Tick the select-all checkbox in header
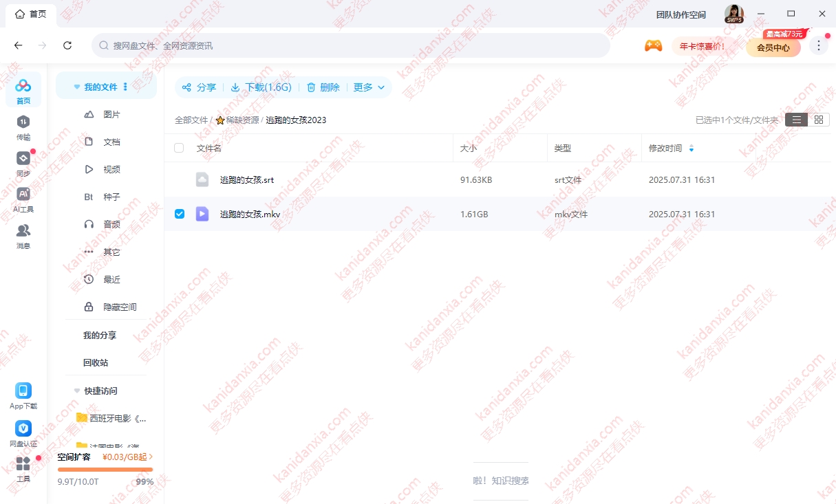This screenshot has height=504, width=836. 180,148
